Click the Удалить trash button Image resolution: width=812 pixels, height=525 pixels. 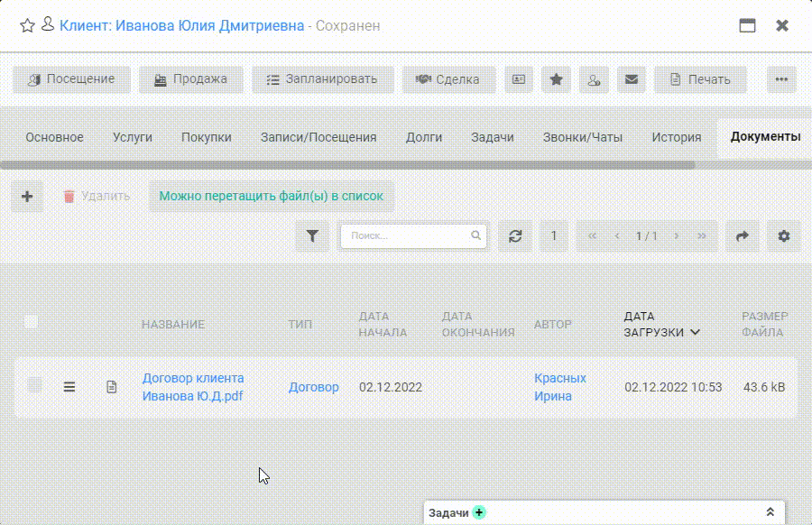click(97, 197)
